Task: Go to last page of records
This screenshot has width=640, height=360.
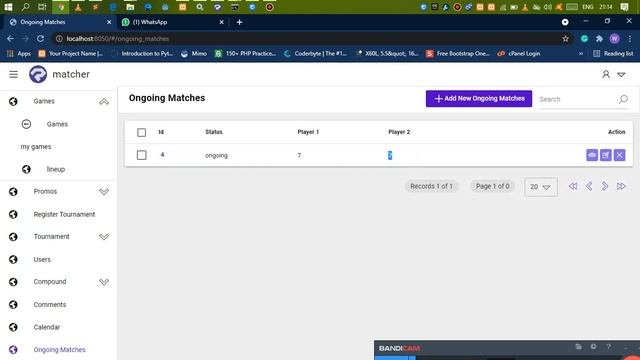Action: tap(621, 187)
